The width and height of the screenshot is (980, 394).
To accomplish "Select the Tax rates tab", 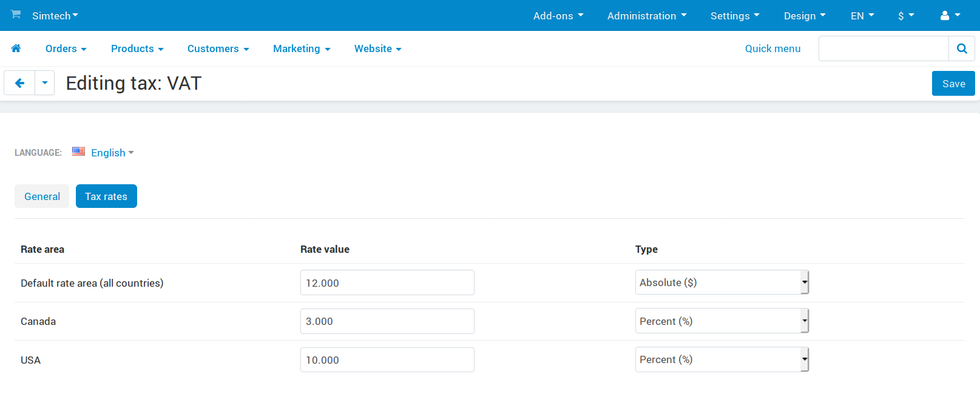I will tap(106, 196).
